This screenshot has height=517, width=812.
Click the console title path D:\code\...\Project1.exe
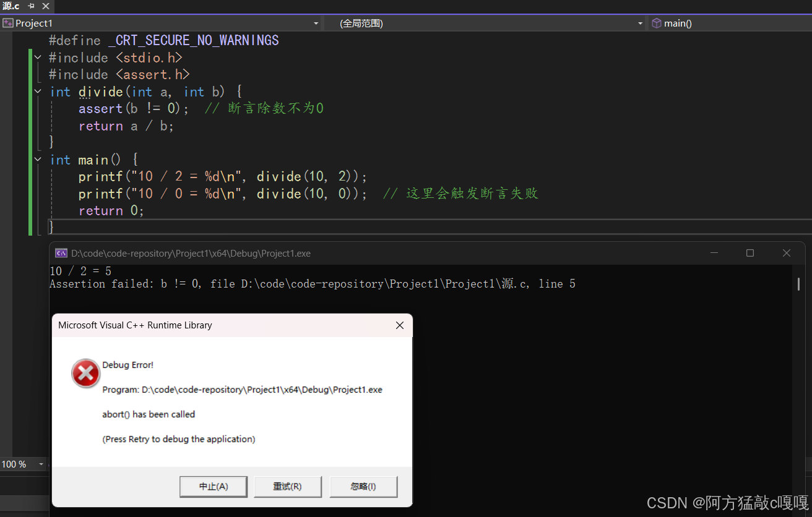[191, 254]
